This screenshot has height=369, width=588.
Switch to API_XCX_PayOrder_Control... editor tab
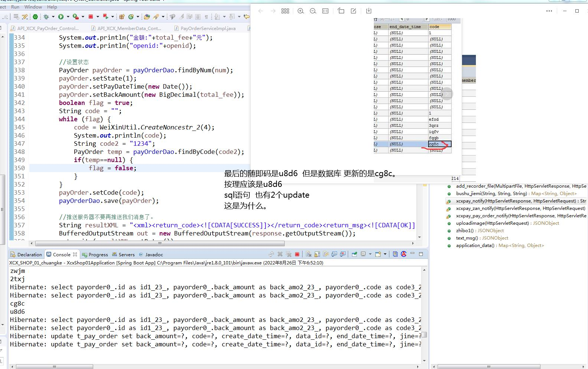(x=45, y=28)
